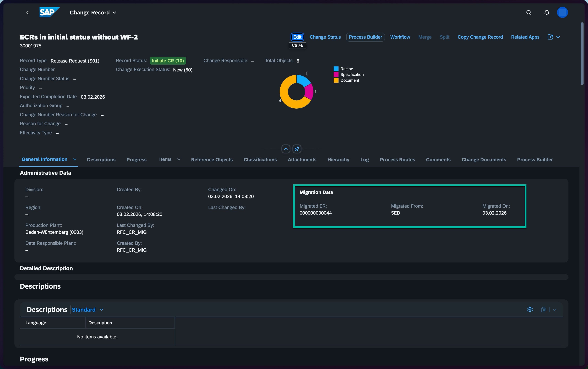Expand the Items tab arrow
Screen dimensions: 588x369
tap(179, 159)
